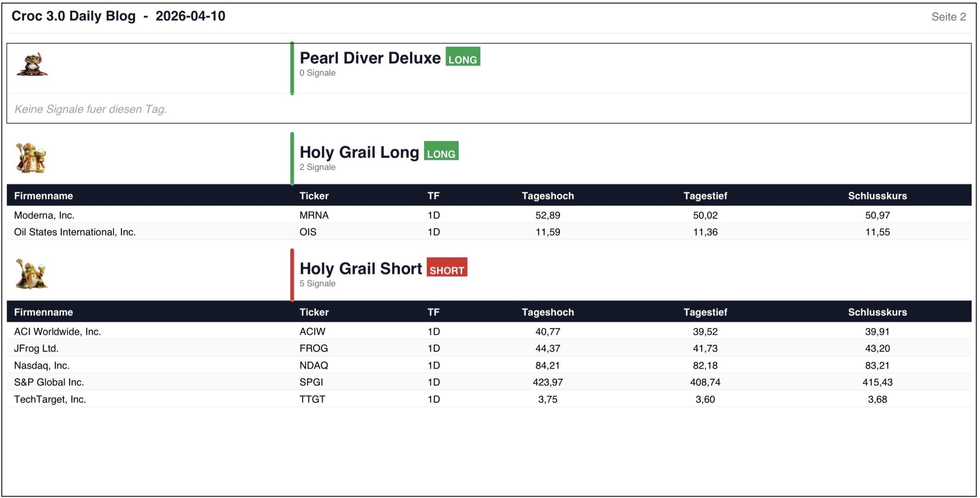Click the Firmenname header in the Holy Grail Short table
The height and width of the screenshot is (498, 980).
(44, 313)
